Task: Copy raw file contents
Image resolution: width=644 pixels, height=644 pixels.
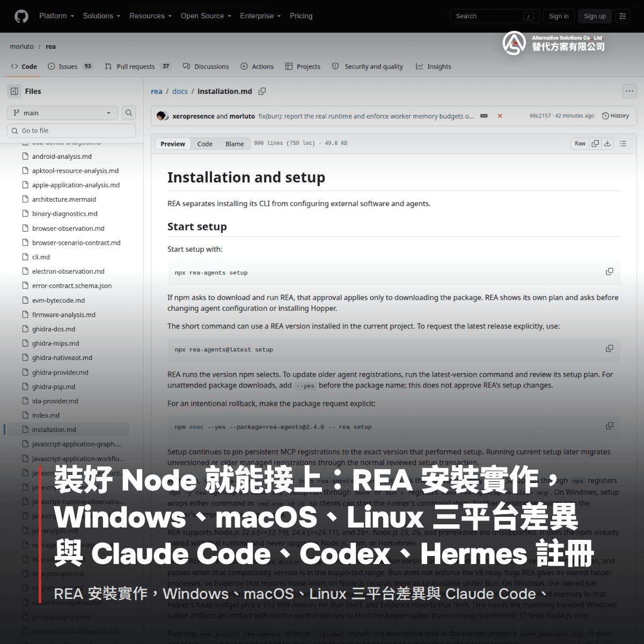Action: [595, 143]
